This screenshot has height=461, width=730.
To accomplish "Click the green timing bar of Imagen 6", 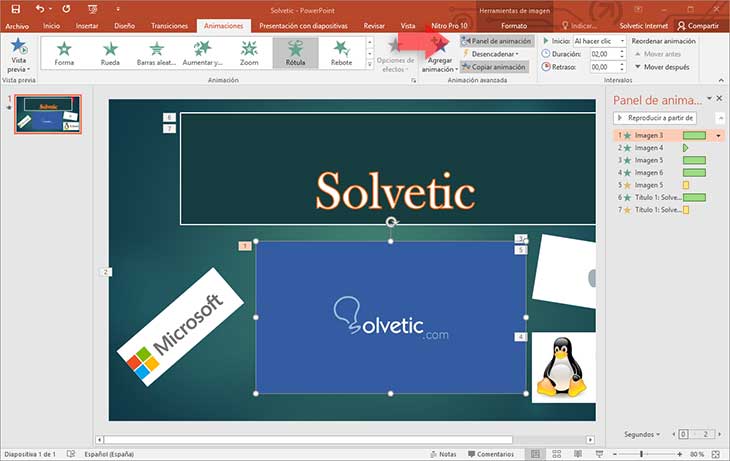I will tap(694, 173).
